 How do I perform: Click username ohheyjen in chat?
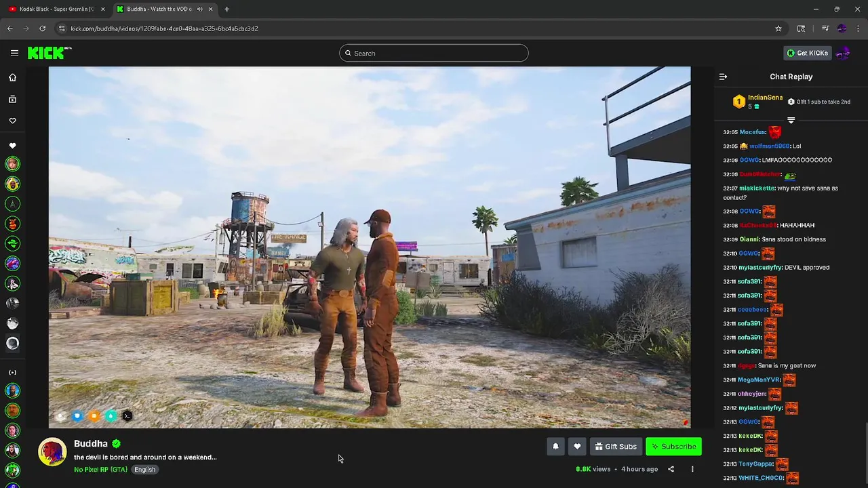[752, 394]
